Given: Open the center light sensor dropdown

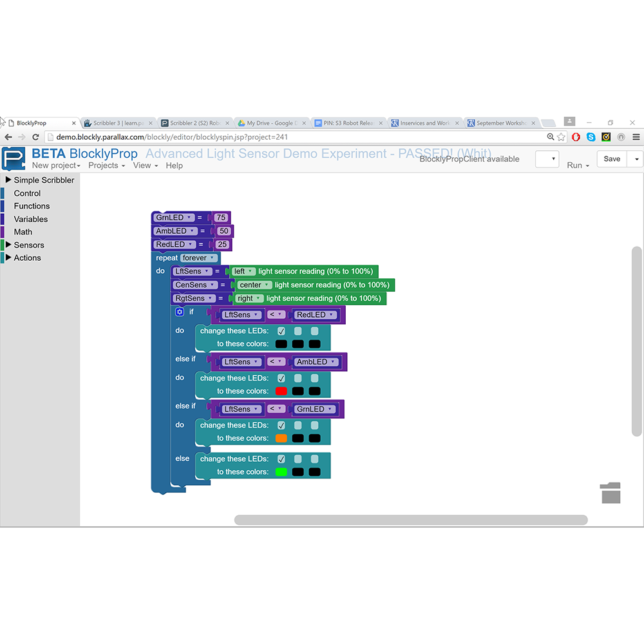Looking at the screenshot, I should 254,285.
